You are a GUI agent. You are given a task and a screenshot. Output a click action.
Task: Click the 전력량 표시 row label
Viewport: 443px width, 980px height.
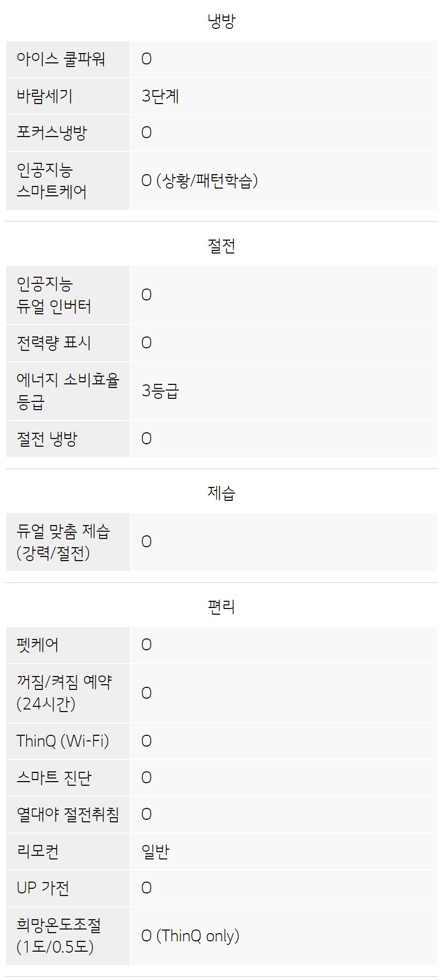click(54, 343)
